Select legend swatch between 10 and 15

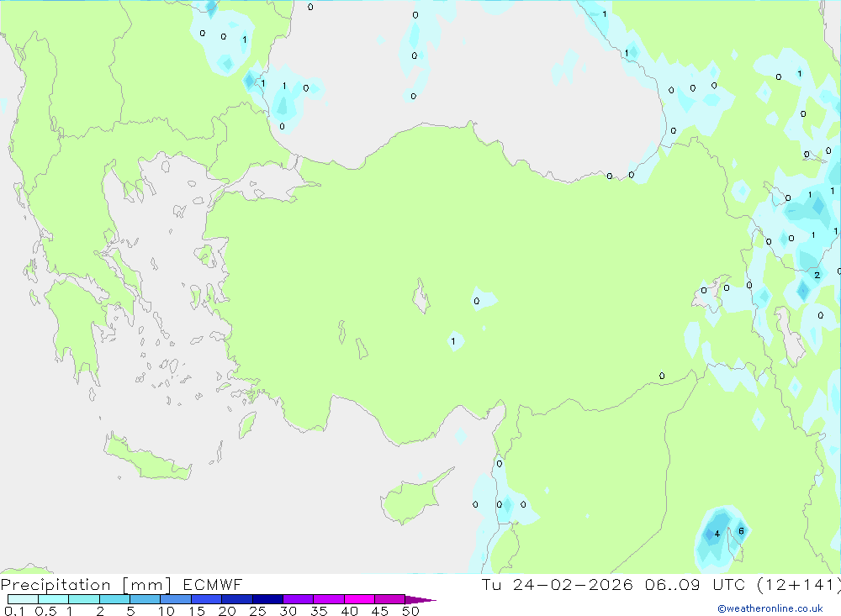coord(176,599)
